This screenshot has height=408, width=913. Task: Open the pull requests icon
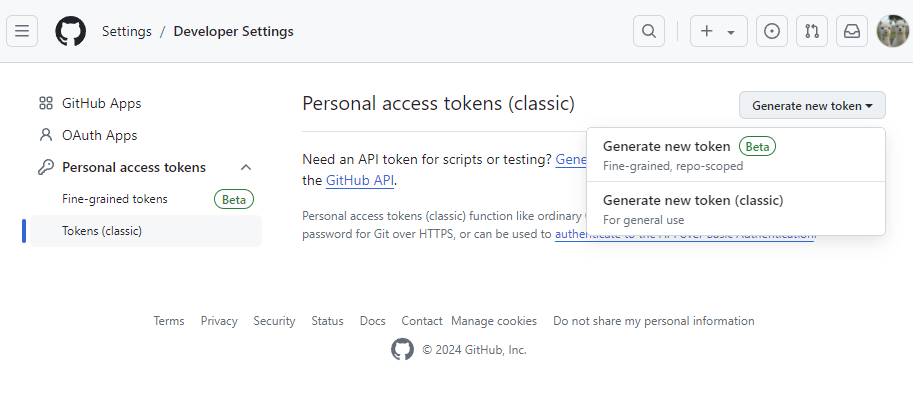[811, 31]
